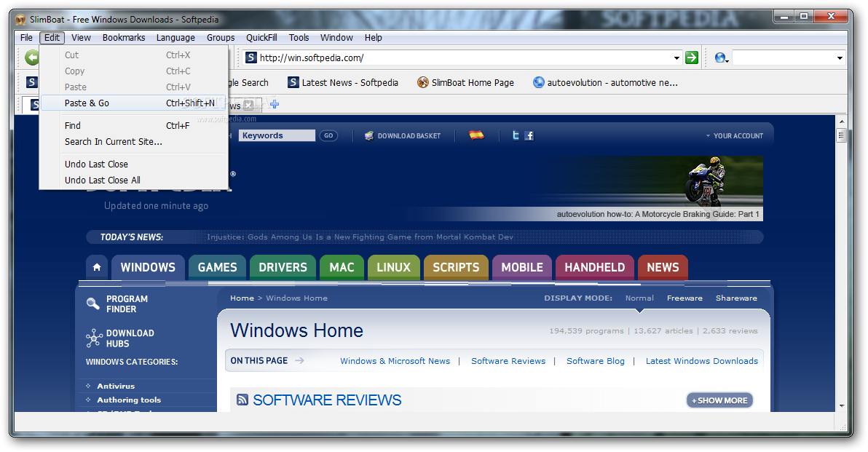Click the Software Reviews RSS feed icon
868x452 pixels.
point(242,400)
